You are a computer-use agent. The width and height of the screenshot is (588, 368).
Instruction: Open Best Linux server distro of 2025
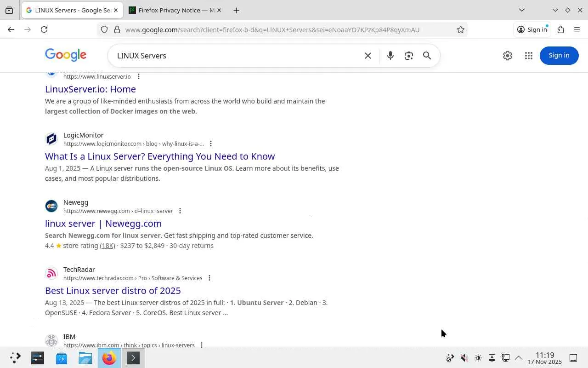113,290
